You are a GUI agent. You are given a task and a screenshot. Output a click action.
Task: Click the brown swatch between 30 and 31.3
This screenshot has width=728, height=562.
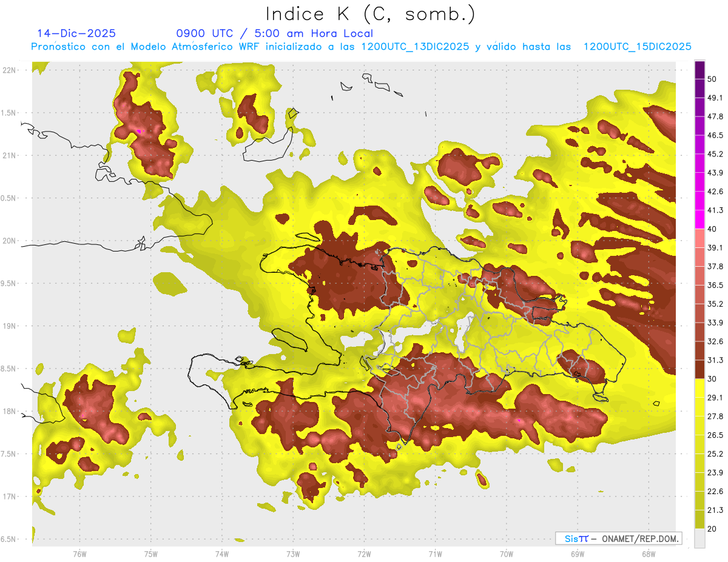[699, 369]
